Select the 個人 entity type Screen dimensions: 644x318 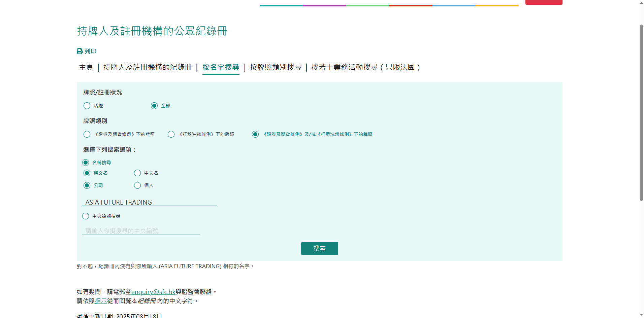pos(137,185)
